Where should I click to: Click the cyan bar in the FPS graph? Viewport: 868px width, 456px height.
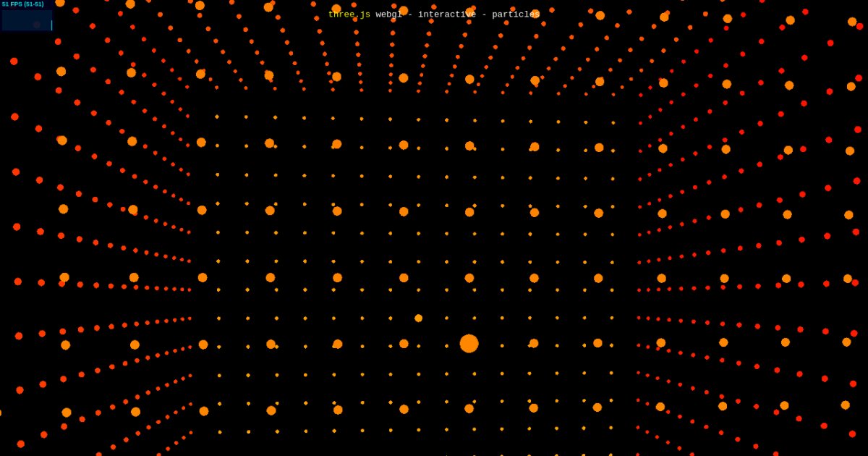point(51,25)
